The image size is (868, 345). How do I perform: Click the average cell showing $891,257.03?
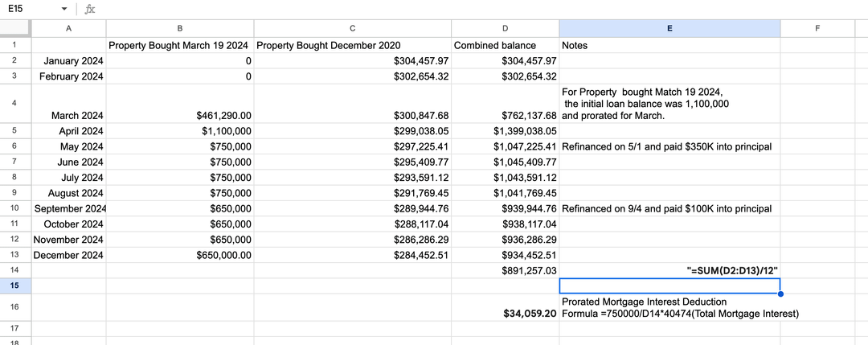click(505, 271)
